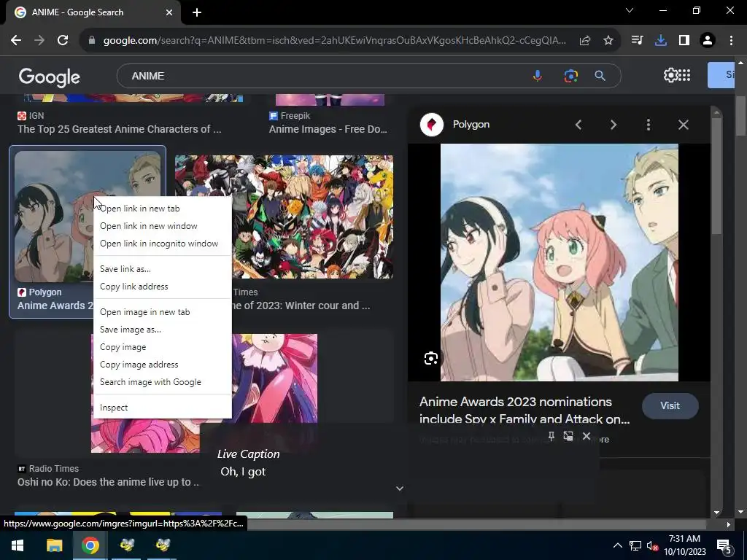Close the Live Caption box
Screen dimensions: 747x560
[x=587, y=436]
